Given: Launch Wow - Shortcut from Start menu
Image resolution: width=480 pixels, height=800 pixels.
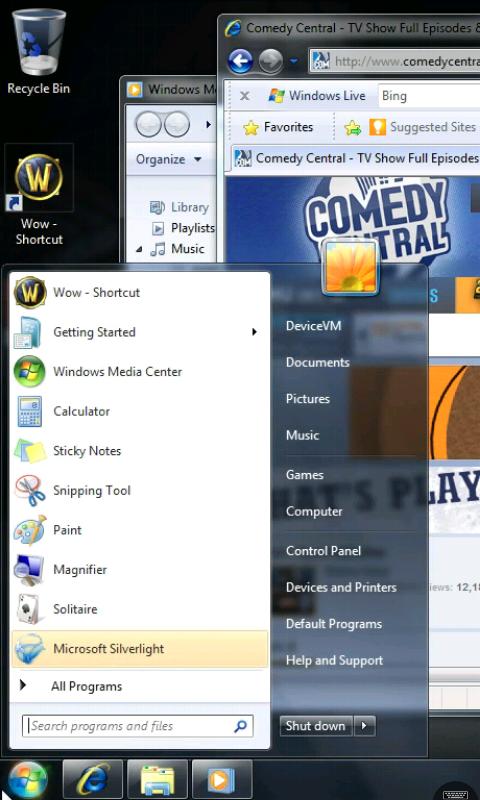Looking at the screenshot, I should pos(139,293).
